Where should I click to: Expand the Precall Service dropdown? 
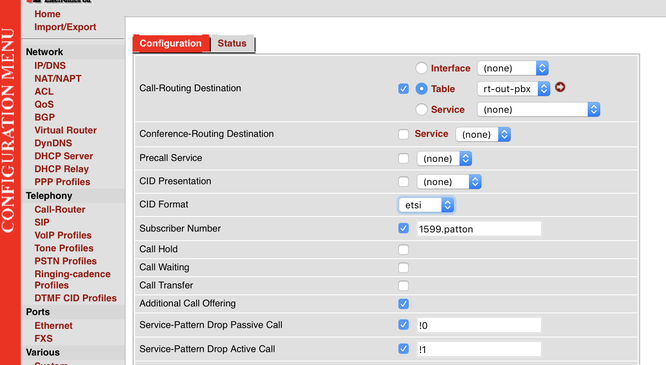click(x=444, y=158)
